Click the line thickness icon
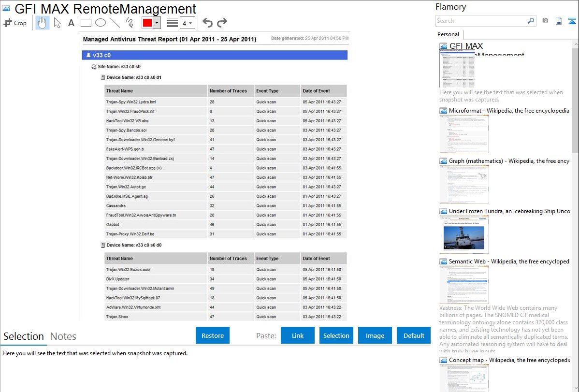 [x=173, y=23]
